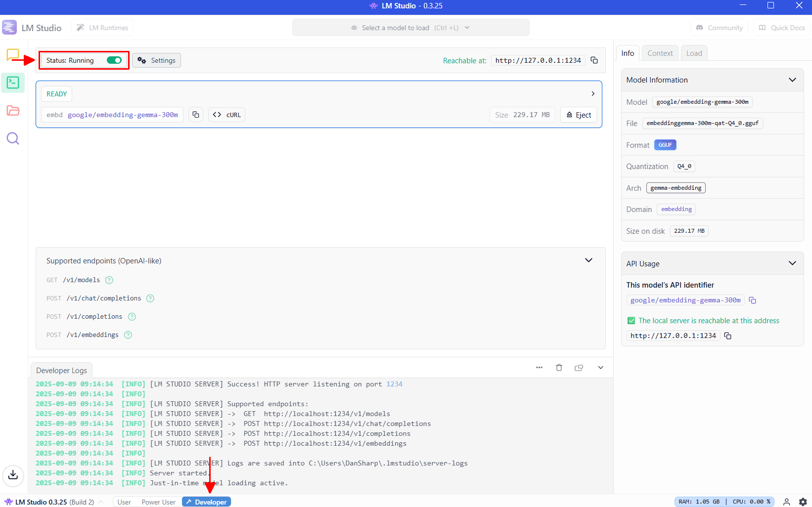Click LM Studio 0.3.25 version label
The image size is (812, 507).
41,502
